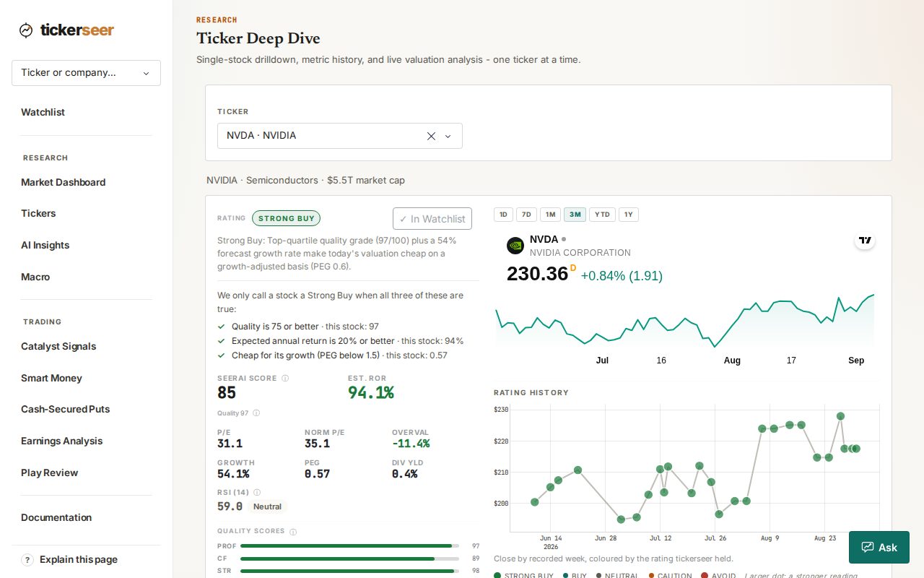Click the NVIDIA logo in chart header
Screen dimensions: 924x578
pos(515,246)
